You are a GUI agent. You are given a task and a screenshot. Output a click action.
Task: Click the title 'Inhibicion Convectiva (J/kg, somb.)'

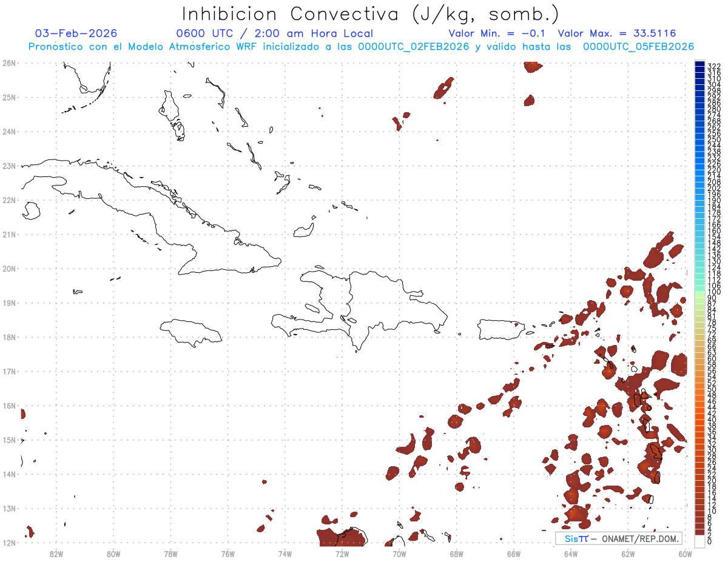371,14
